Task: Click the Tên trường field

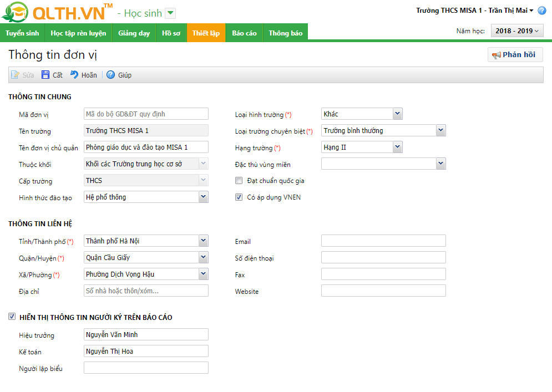Action: point(146,130)
